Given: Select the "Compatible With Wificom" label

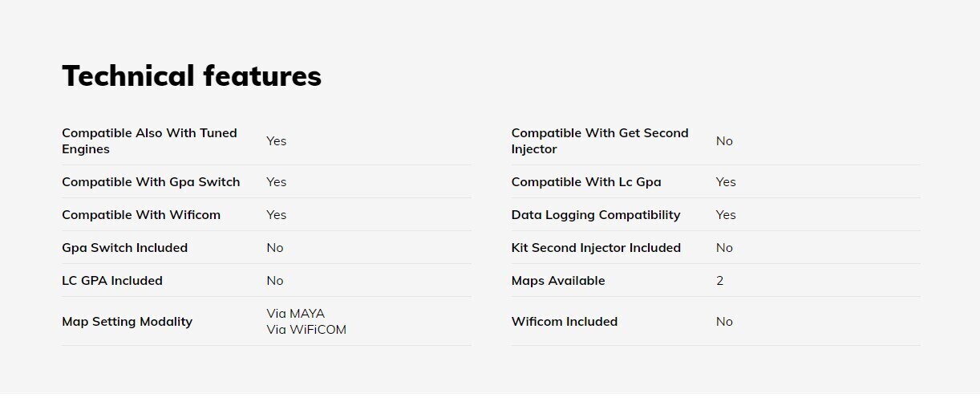Looking at the screenshot, I should click(x=141, y=215).
